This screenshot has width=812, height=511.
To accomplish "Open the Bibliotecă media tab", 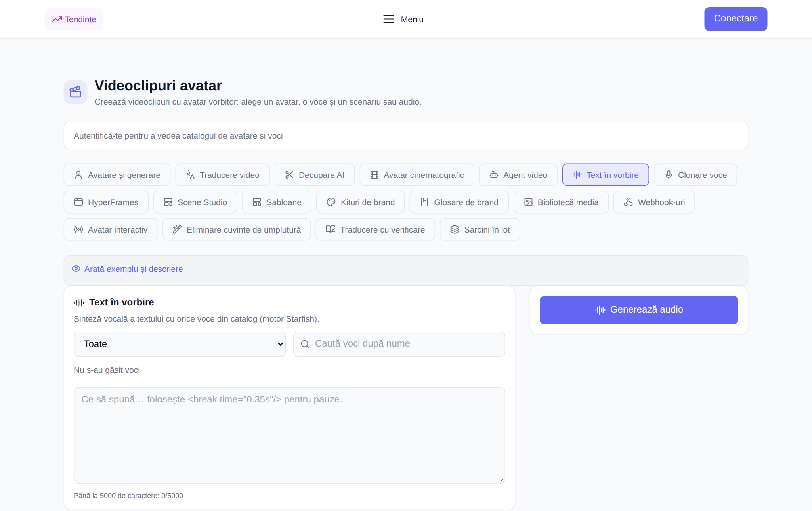I will pos(561,202).
